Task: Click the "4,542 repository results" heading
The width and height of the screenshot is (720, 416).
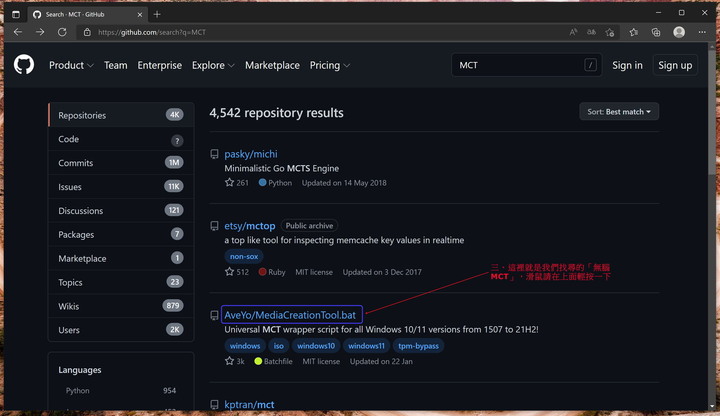Action: pyautogui.click(x=276, y=112)
